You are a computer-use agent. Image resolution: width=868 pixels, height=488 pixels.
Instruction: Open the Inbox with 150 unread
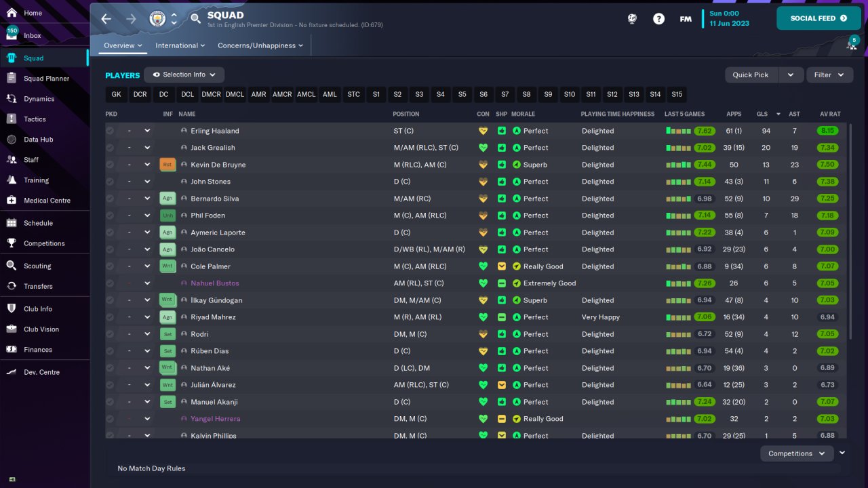tap(45, 35)
